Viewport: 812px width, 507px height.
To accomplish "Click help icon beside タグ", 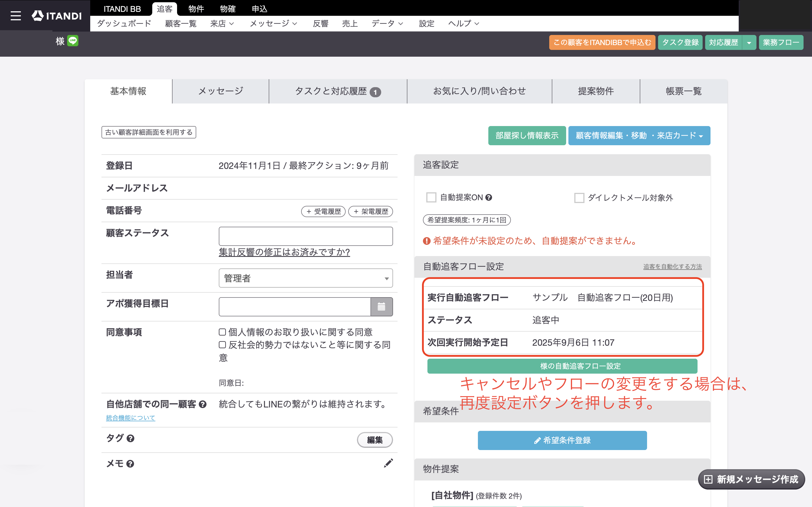I will click(x=131, y=438).
